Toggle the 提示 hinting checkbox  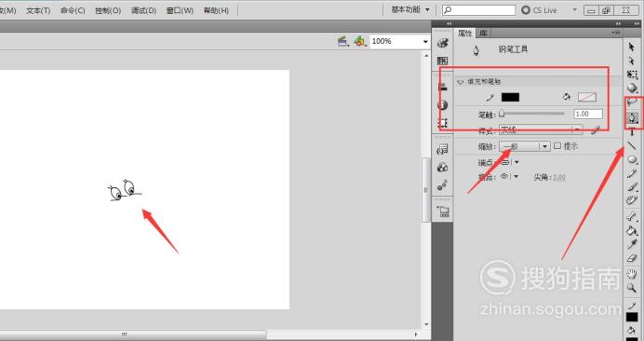557,145
